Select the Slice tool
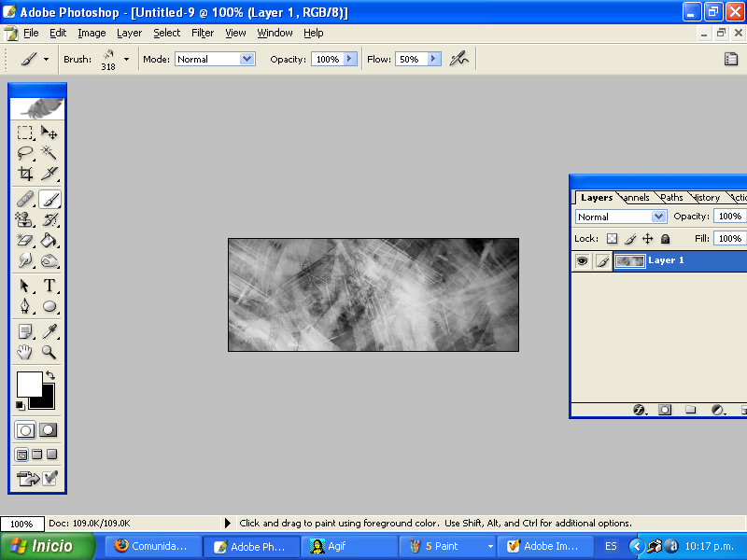Screen dimensions: 747x560 [49, 174]
